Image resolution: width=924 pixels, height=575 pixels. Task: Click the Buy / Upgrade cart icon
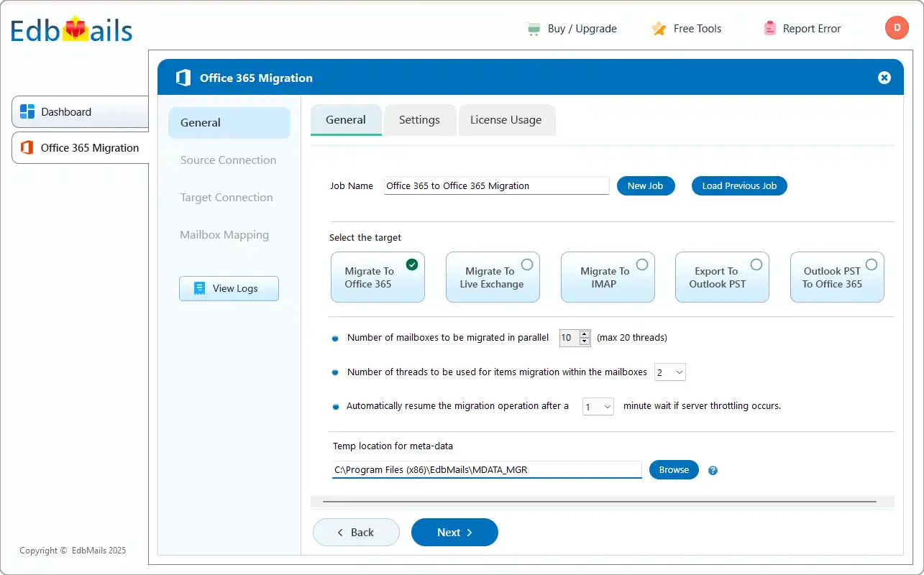tap(532, 28)
